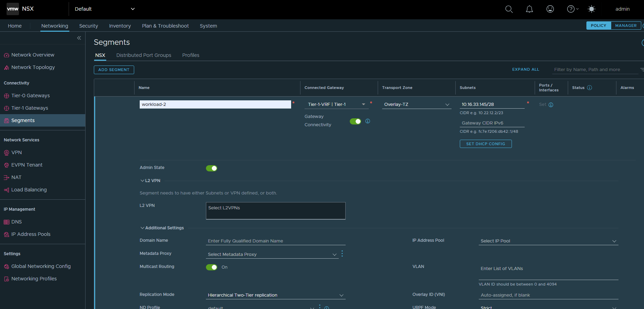Open the help question mark menu
Viewport: 644px width, 309px height.
click(573, 9)
